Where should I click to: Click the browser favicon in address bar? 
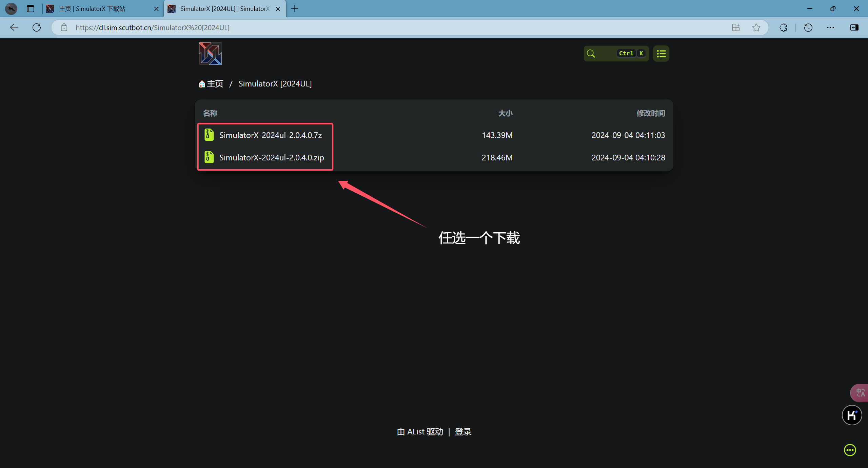click(x=64, y=28)
